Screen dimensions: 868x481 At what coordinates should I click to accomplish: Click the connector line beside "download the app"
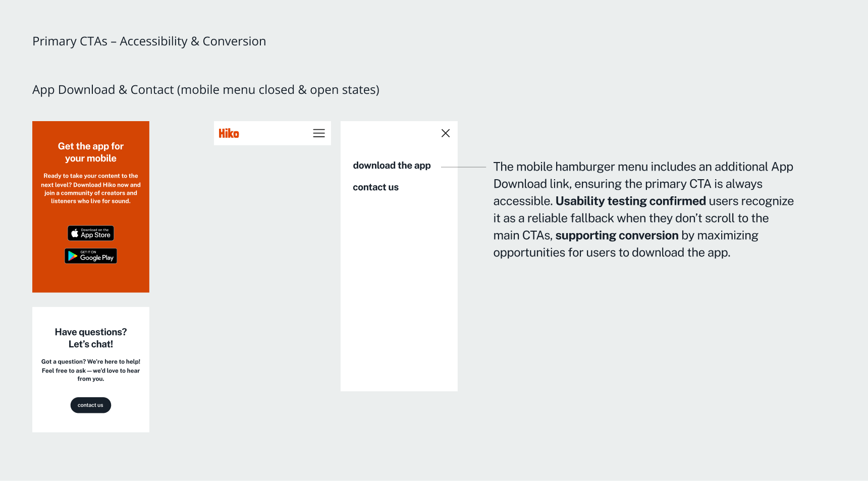point(463,167)
